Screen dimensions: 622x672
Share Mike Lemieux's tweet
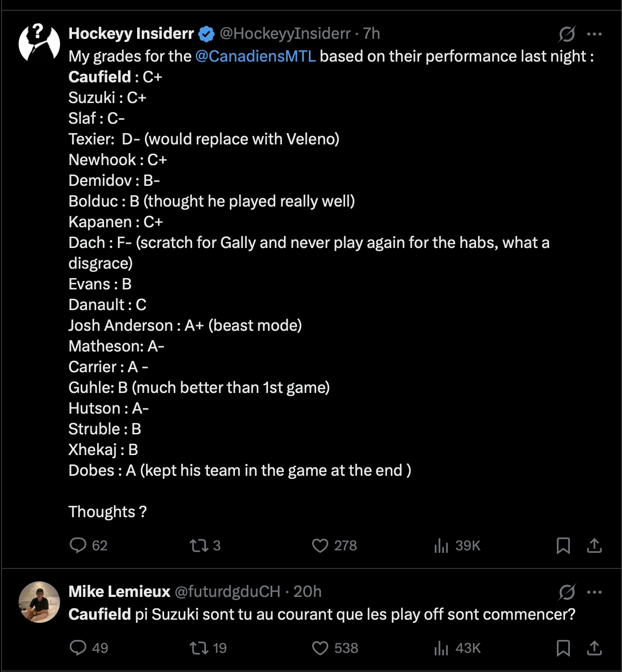point(595,648)
